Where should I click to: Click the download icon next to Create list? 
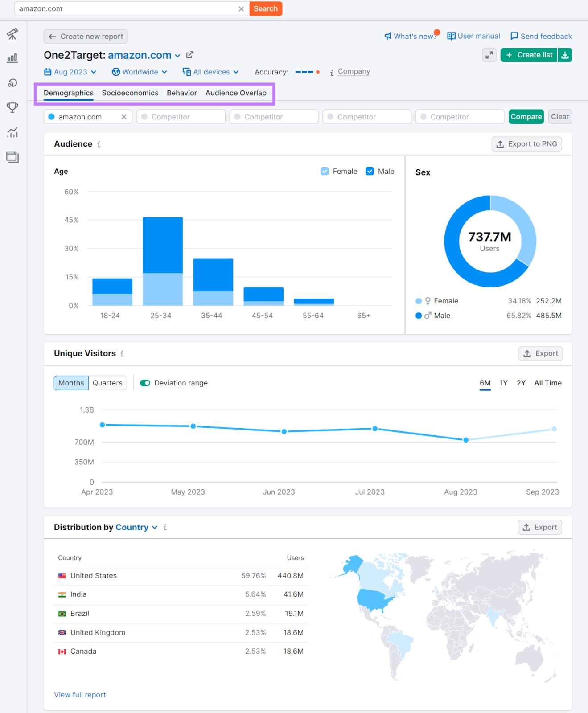[x=565, y=55]
